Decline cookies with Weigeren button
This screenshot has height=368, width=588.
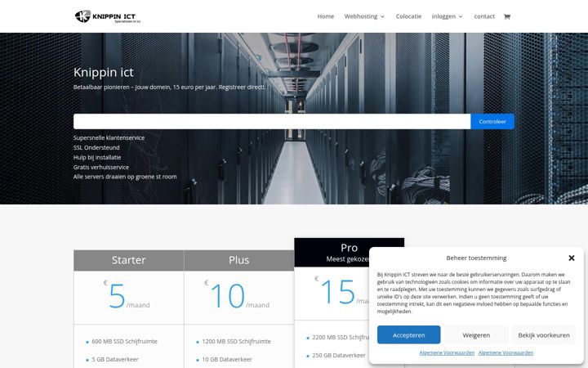[x=476, y=334]
